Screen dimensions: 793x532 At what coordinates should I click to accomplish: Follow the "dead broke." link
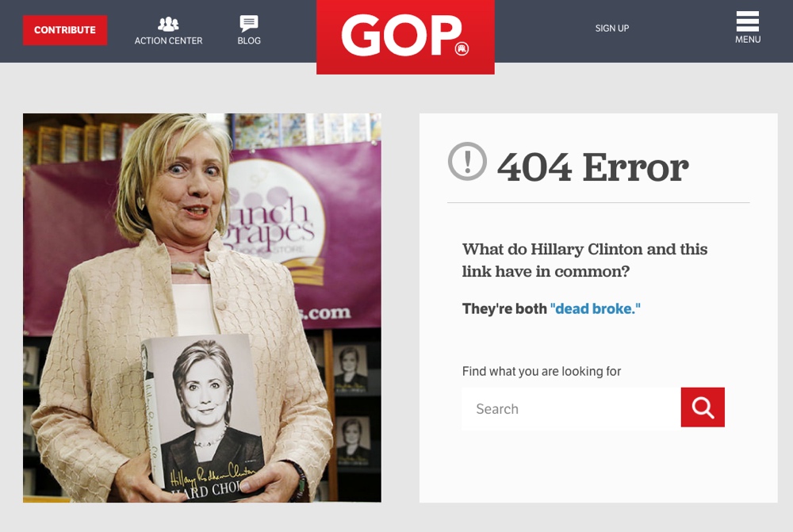[x=596, y=308]
